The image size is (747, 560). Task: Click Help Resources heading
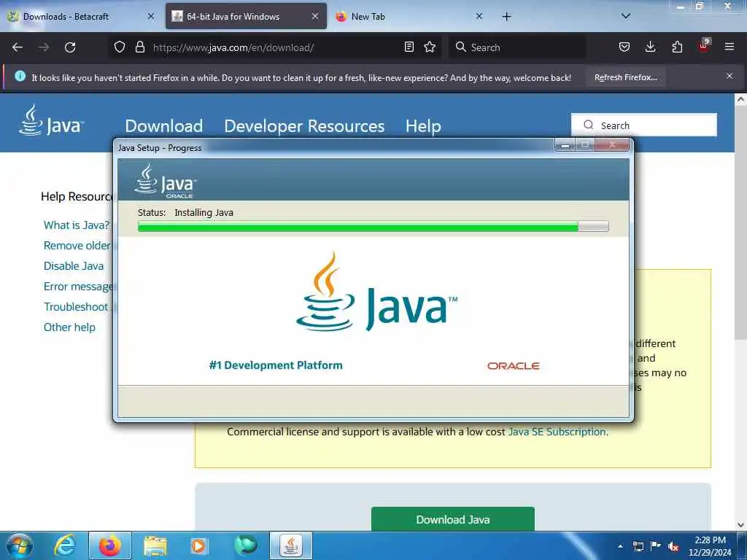[77, 196]
